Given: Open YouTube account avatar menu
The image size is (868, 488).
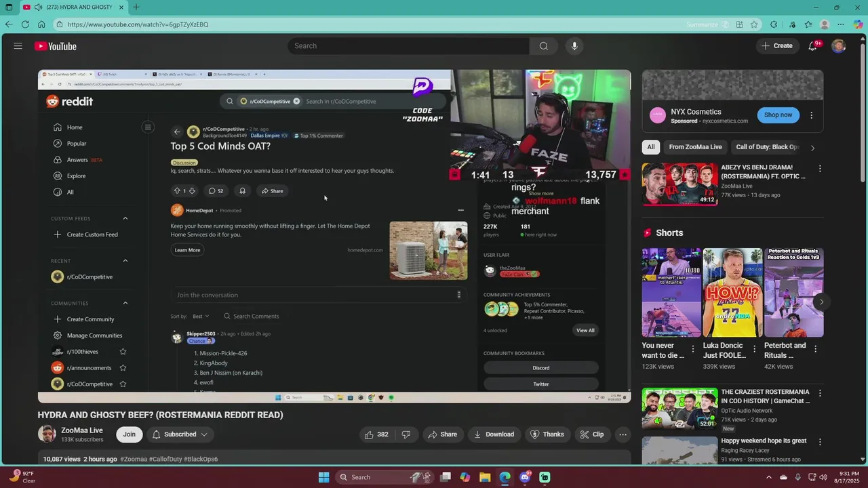Looking at the screenshot, I should pyautogui.click(x=839, y=46).
